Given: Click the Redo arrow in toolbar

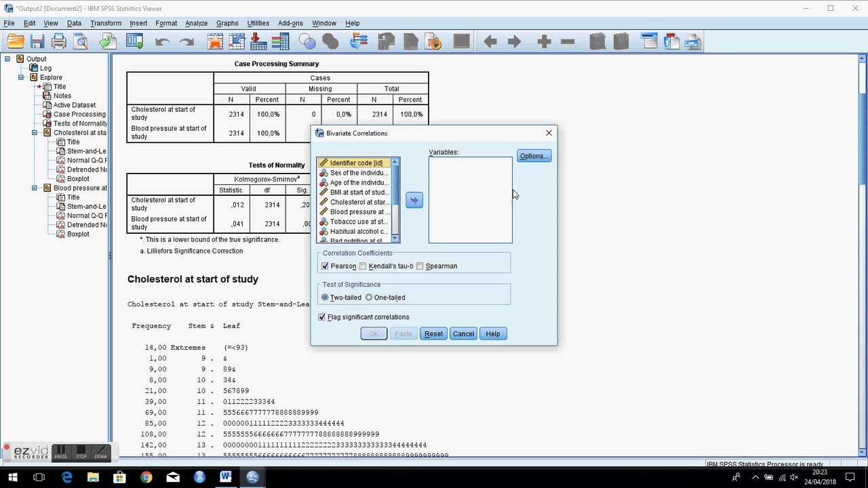Looking at the screenshot, I should (186, 42).
